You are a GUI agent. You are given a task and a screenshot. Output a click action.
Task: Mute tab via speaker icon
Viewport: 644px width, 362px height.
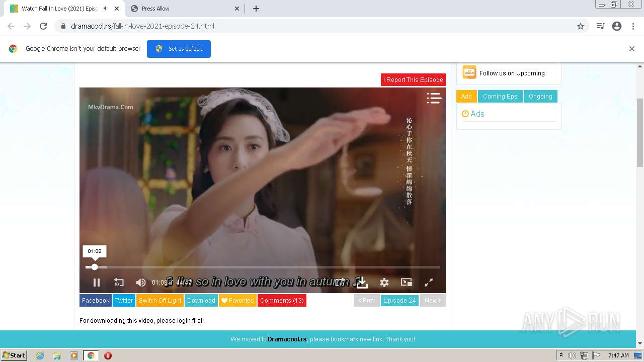tap(106, 9)
